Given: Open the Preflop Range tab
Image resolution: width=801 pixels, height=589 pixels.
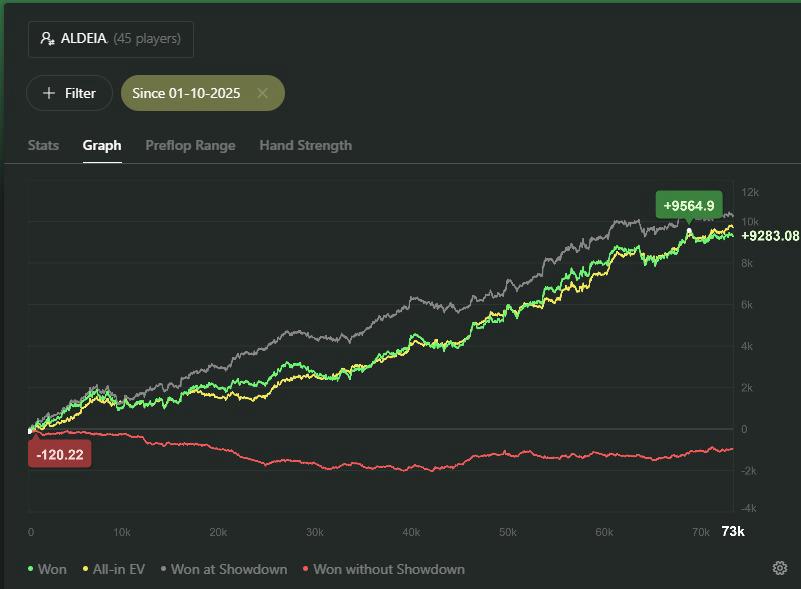Looking at the screenshot, I should click(190, 145).
